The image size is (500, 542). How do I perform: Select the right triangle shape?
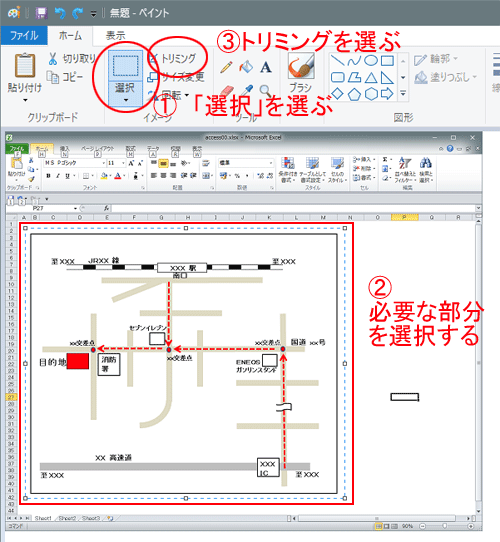click(x=387, y=77)
